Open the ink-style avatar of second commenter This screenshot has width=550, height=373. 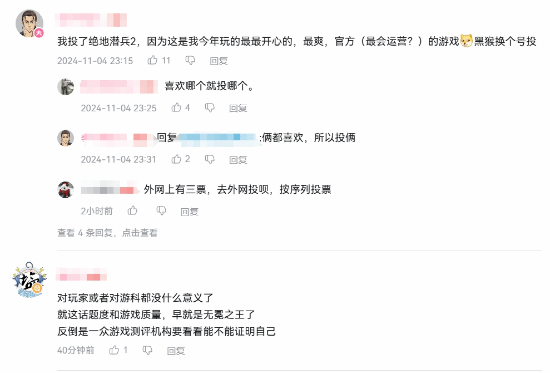(29, 280)
